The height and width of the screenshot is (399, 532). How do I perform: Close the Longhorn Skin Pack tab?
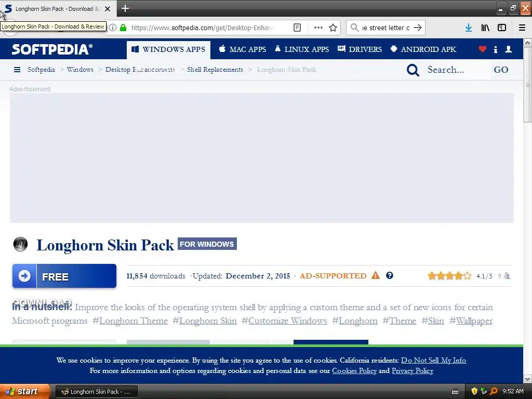[x=108, y=9]
